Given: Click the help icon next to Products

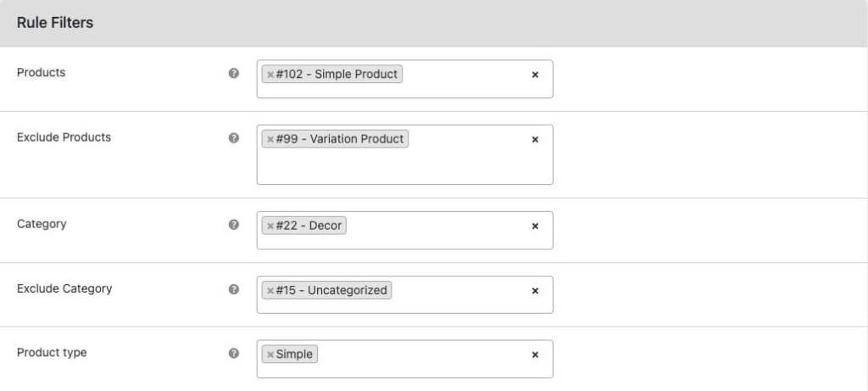Looking at the screenshot, I should [x=234, y=73].
